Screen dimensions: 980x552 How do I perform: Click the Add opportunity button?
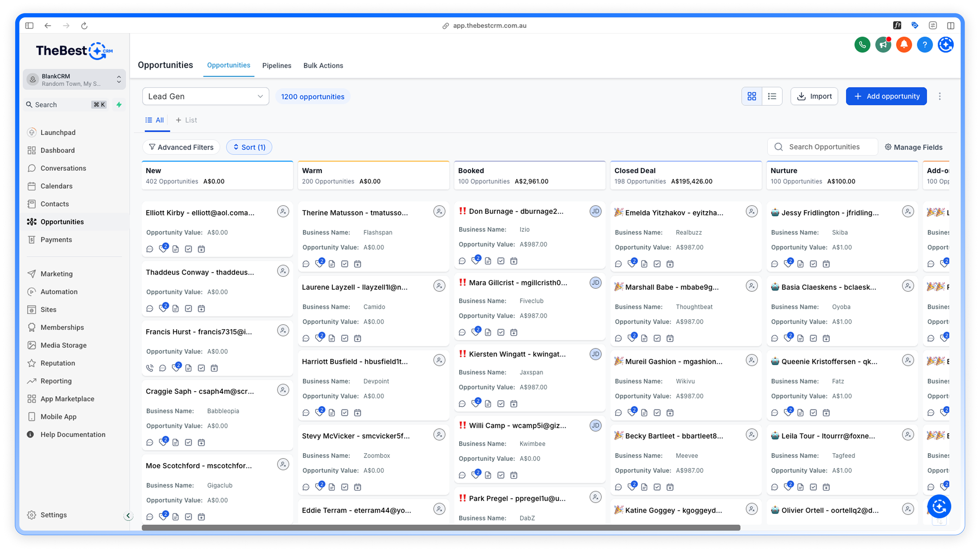[x=886, y=96]
